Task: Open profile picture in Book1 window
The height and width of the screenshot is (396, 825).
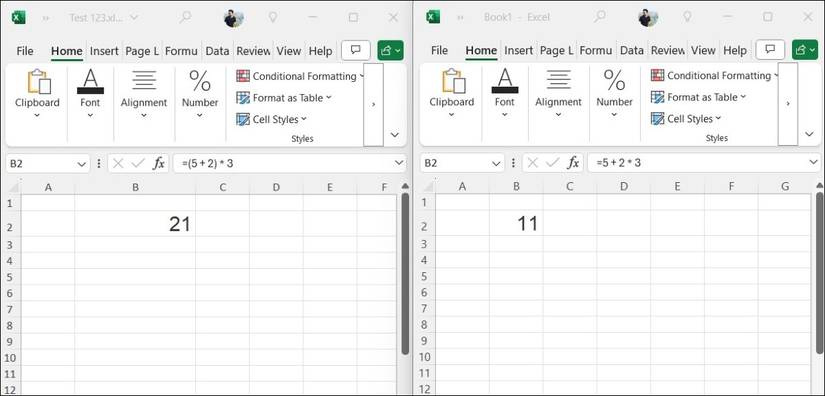Action: [648, 18]
